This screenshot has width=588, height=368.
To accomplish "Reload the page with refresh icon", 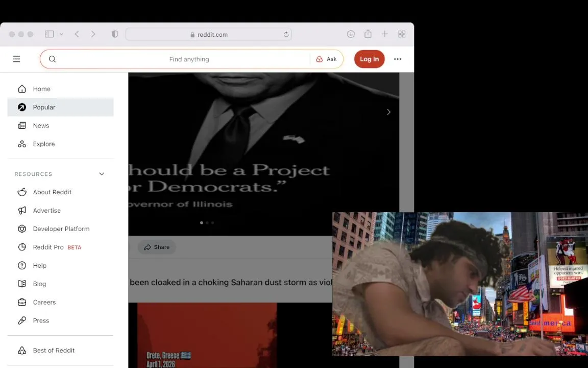I will [286, 35].
